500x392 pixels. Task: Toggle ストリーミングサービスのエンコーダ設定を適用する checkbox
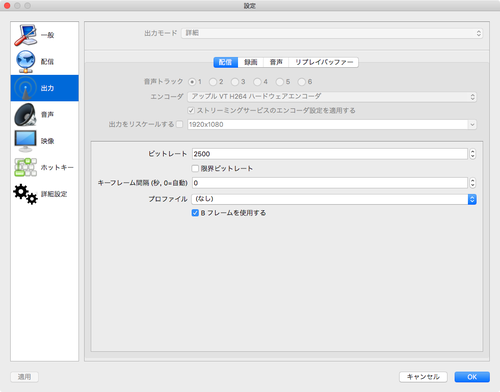tap(191, 110)
